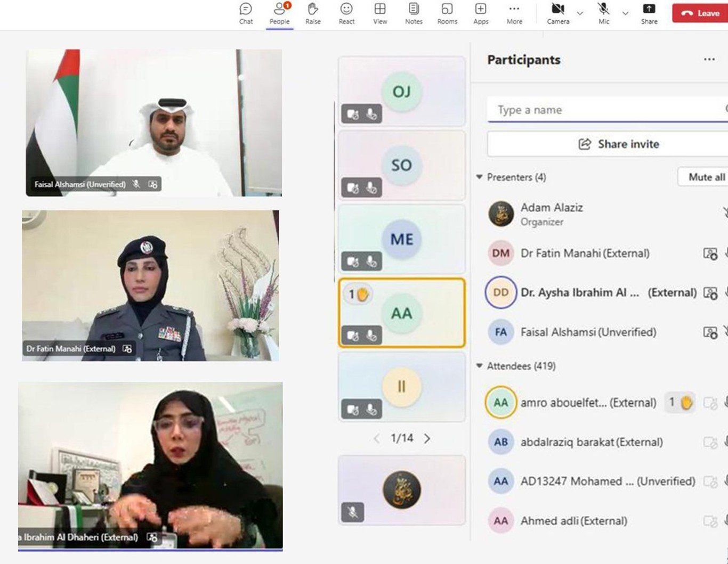Image resolution: width=728 pixels, height=564 pixels.
Task: Unmute the Mic
Action: [x=604, y=14]
